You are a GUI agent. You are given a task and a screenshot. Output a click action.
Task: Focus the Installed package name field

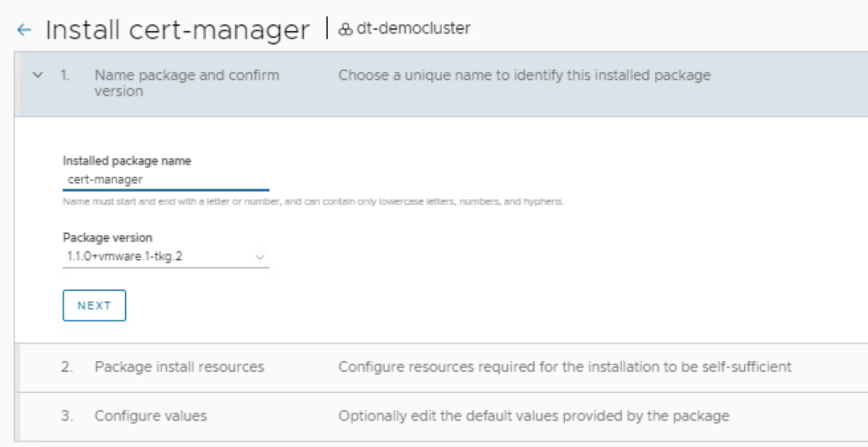[165, 180]
